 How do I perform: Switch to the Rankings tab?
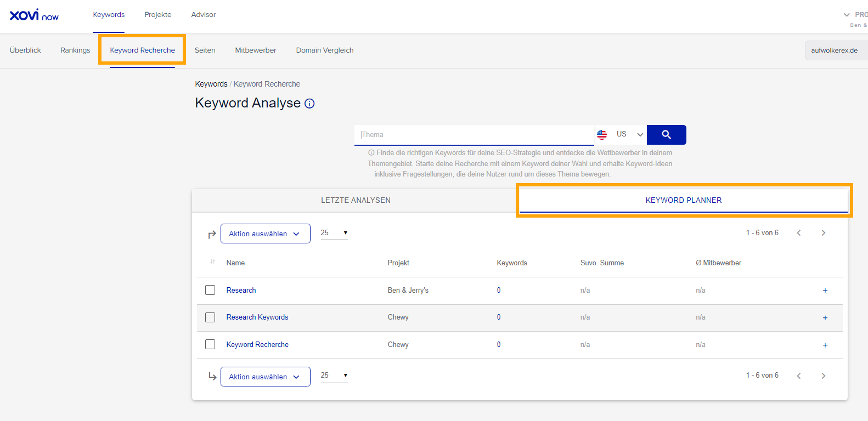pos(75,50)
